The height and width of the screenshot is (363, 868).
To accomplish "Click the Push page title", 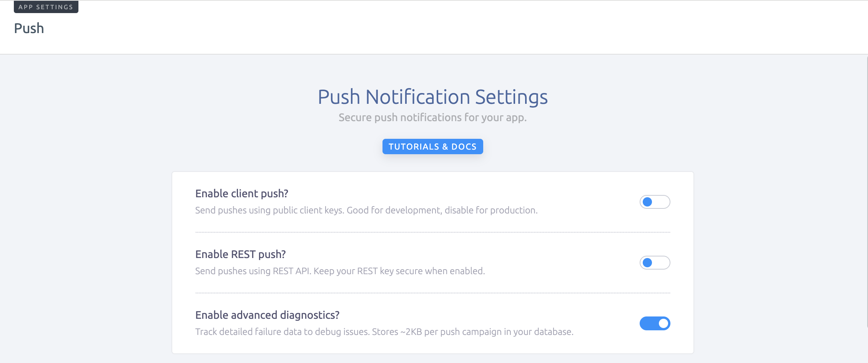I will click(29, 28).
